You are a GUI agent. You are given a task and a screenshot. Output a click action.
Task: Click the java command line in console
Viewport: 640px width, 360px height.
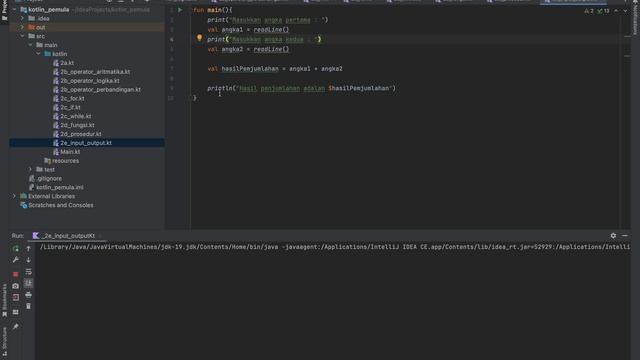[335, 247]
